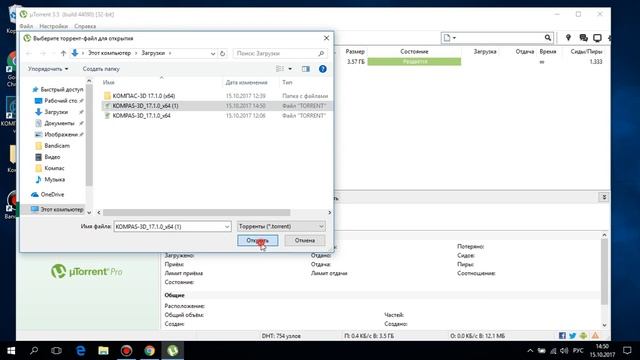Screen dimensions: 640x360
Task: Sort files by Дата изменения column
Action: pos(247,82)
